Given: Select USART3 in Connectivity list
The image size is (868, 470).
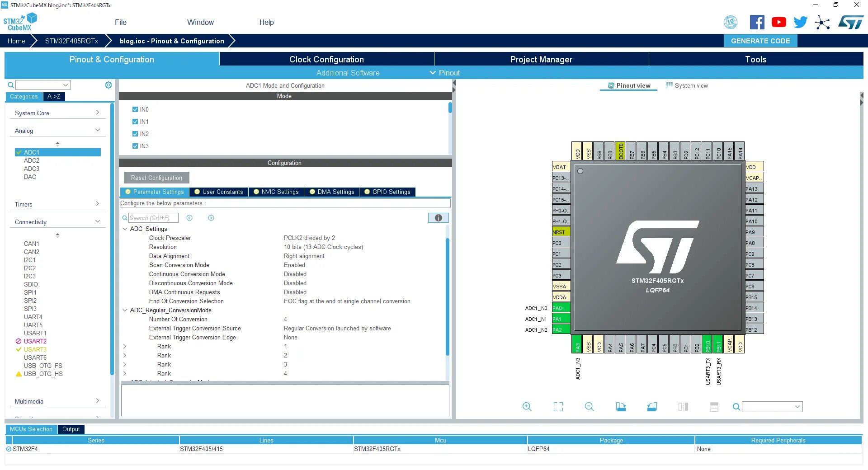Looking at the screenshot, I should pyautogui.click(x=35, y=349).
